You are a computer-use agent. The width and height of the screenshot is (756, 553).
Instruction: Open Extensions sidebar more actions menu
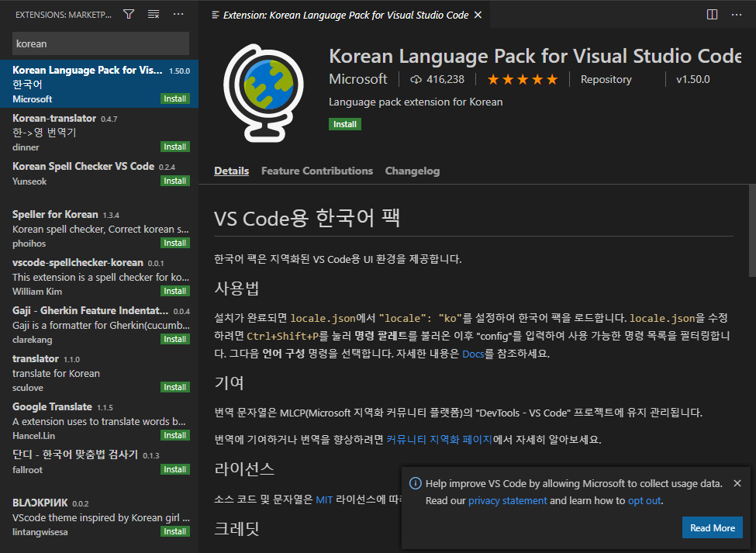[x=178, y=15]
